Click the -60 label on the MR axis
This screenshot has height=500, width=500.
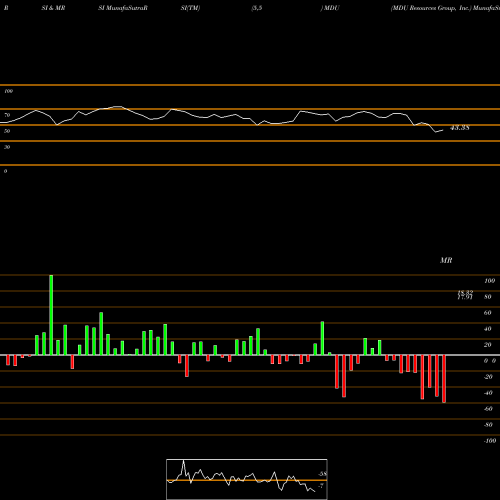[488, 409]
